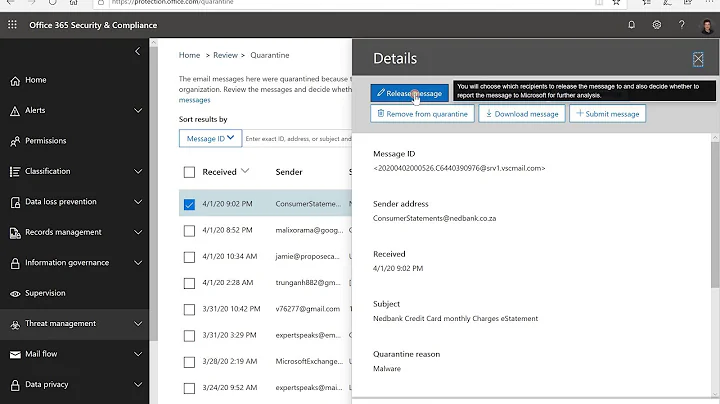Click the Classification list icon
This screenshot has width=720, height=404.
(x=15, y=172)
